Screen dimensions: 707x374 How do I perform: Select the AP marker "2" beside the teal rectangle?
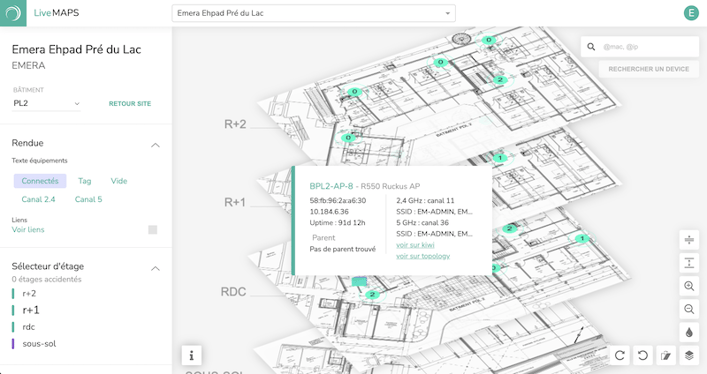click(372, 295)
